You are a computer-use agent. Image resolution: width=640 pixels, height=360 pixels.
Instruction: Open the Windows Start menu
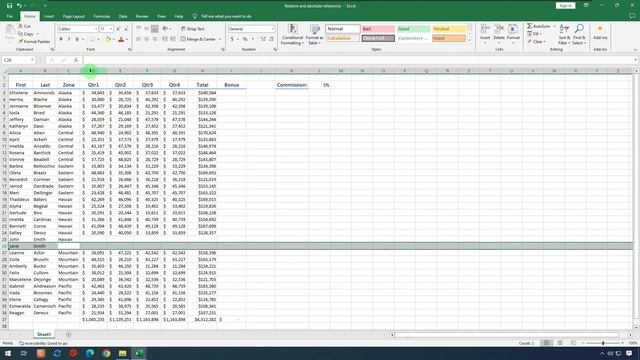coord(8,353)
